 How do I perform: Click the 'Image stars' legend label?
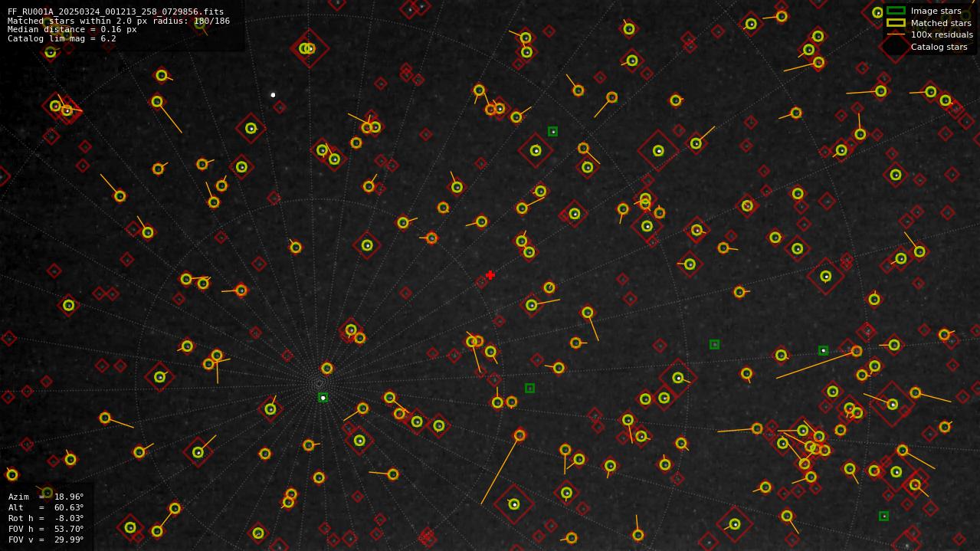(x=936, y=11)
